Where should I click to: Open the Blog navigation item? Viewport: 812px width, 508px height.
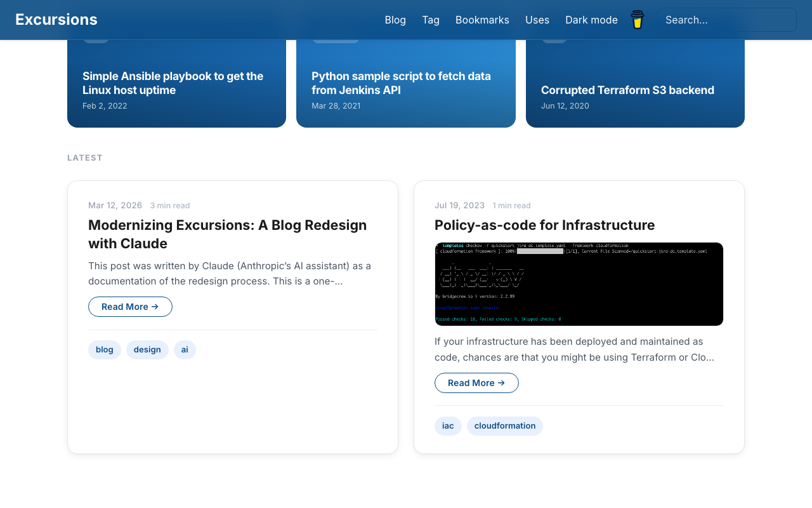tap(395, 20)
